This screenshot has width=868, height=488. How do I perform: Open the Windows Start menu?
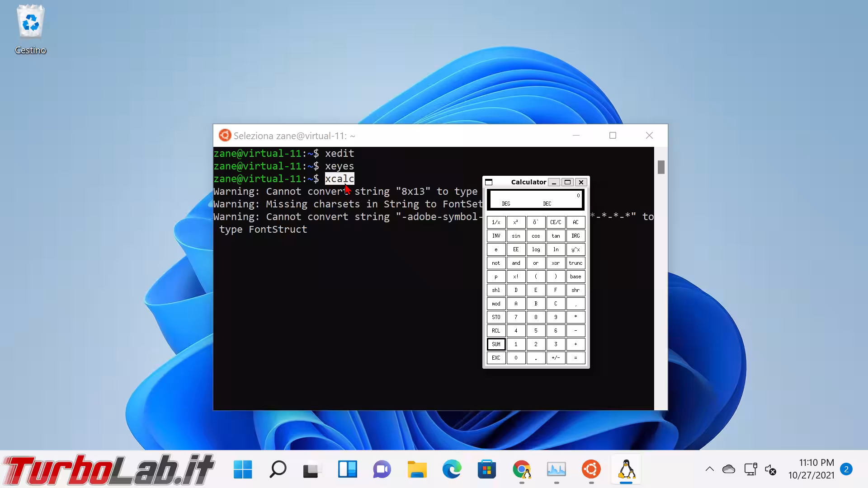click(x=243, y=469)
